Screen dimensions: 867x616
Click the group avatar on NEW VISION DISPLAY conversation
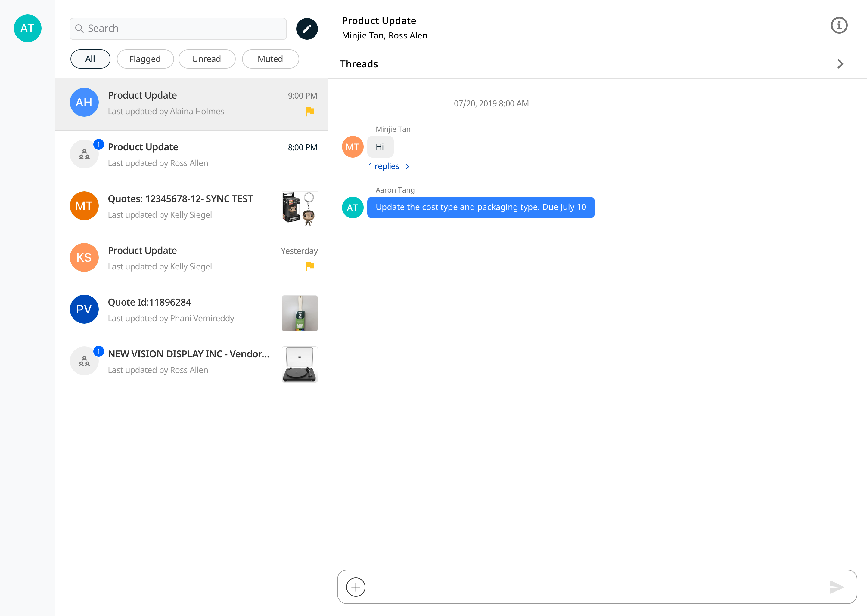click(x=84, y=361)
